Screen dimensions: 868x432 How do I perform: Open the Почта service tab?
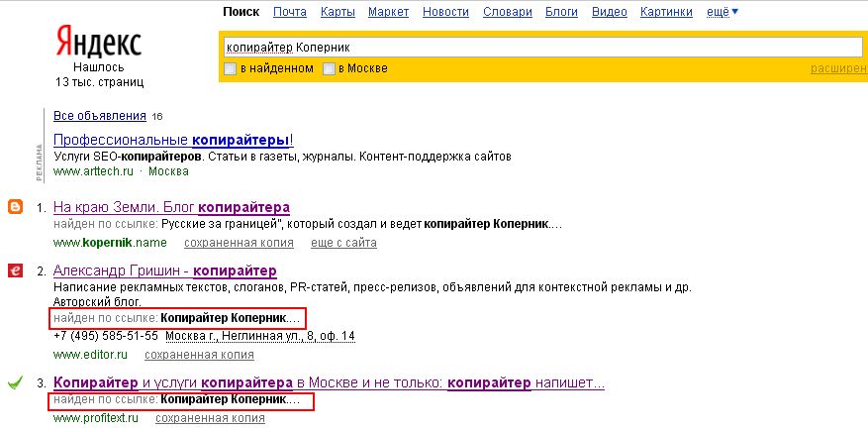(290, 12)
